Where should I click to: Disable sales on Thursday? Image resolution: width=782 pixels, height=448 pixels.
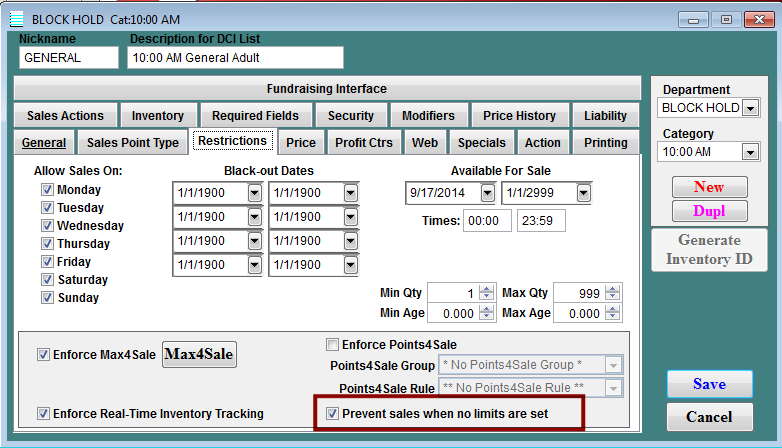tap(47, 243)
